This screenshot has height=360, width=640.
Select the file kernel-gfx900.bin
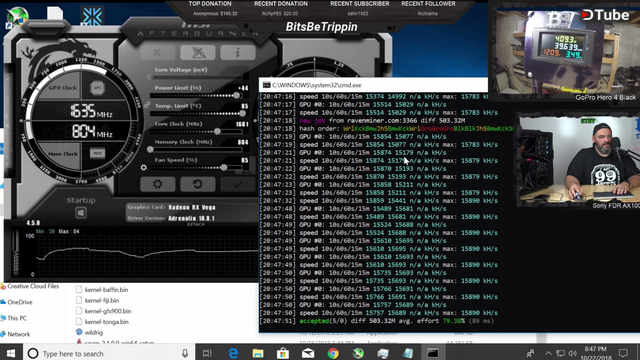click(x=104, y=311)
